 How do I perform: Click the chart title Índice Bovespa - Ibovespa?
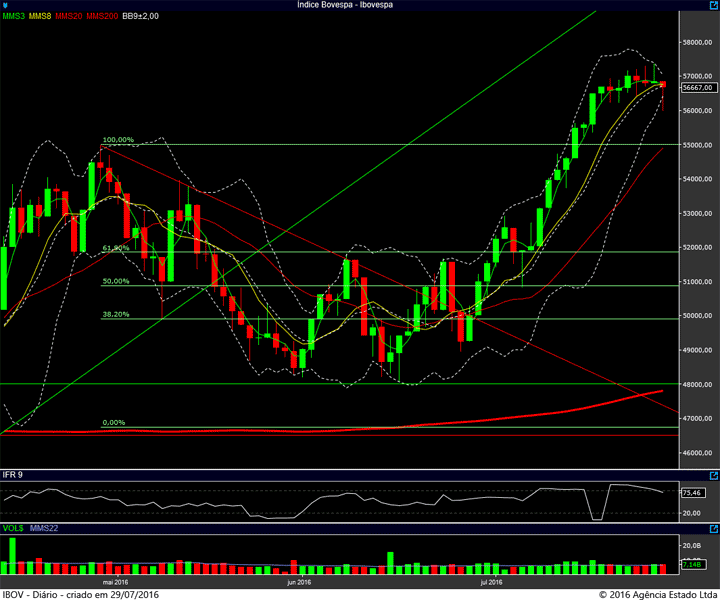pos(345,5)
